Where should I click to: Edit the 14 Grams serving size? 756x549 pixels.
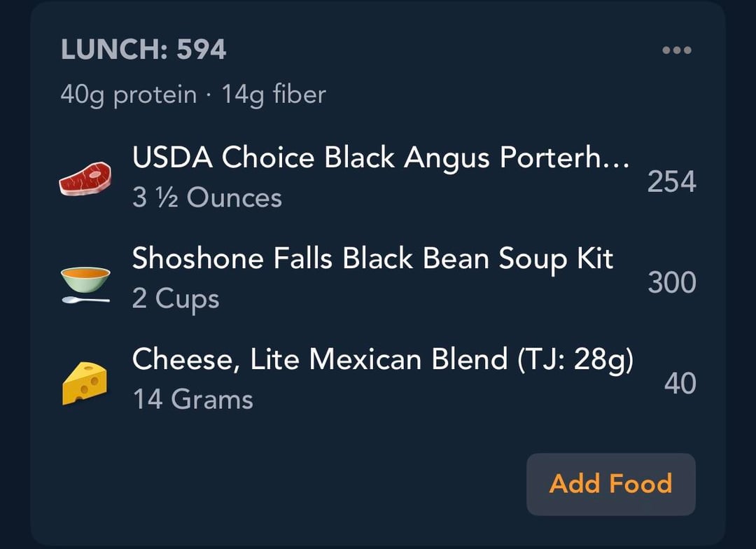[x=192, y=400]
